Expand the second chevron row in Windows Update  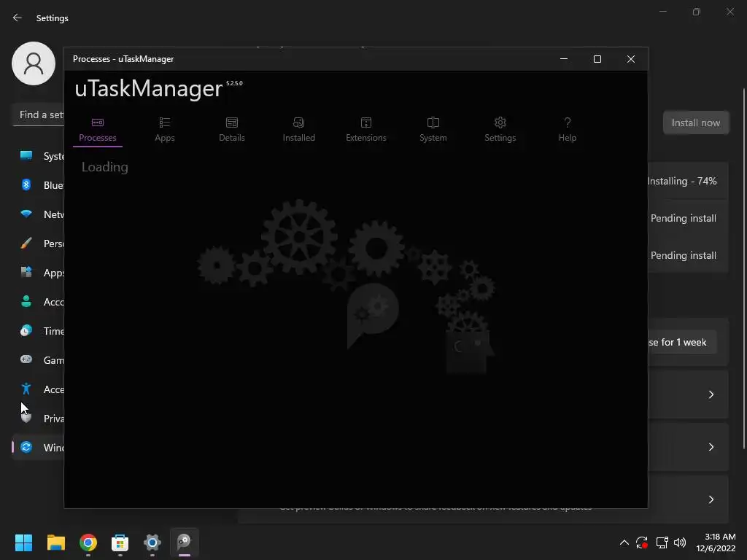tap(711, 447)
